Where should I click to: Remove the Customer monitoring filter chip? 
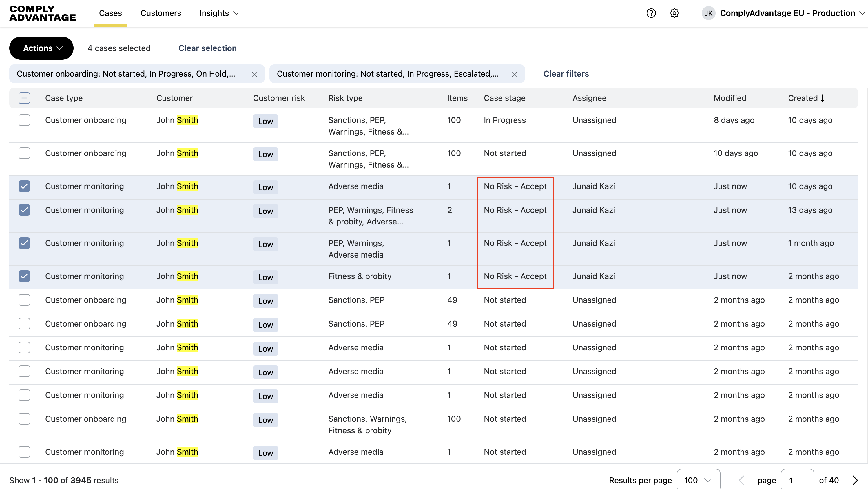pos(514,74)
